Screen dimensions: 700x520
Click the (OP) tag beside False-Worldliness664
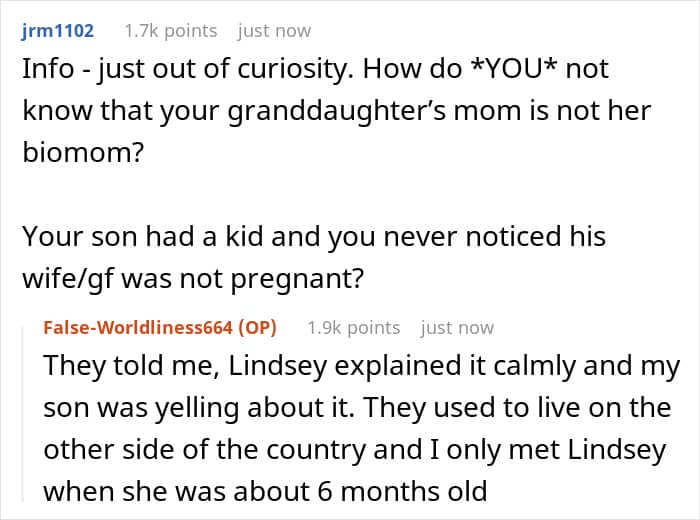point(258,328)
